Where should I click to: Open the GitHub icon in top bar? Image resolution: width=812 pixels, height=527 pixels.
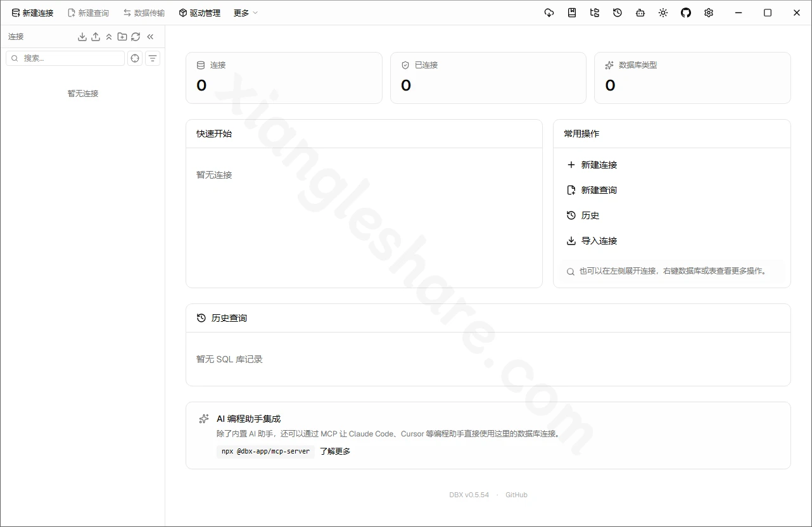click(686, 13)
